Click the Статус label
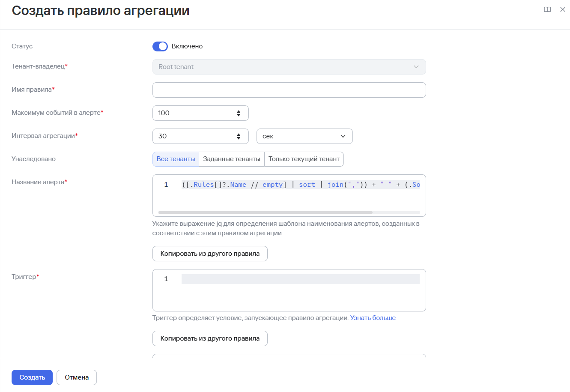The image size is (570, 392). tap(22, 46)
